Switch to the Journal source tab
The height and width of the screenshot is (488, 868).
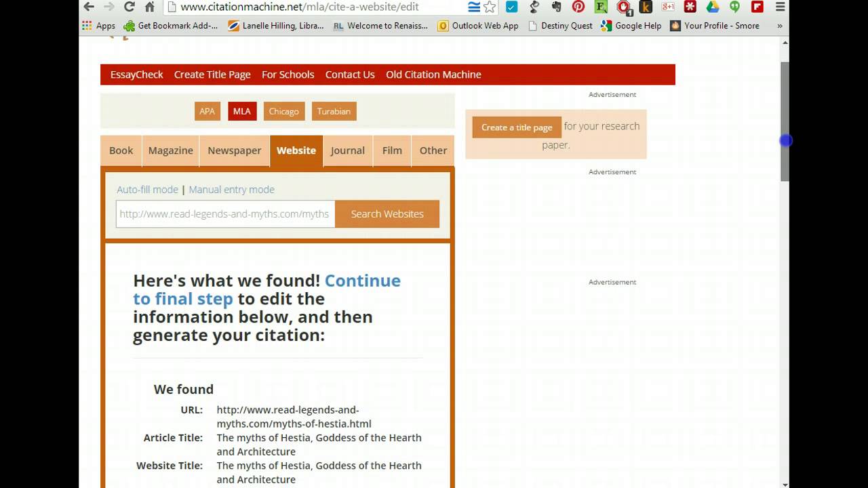[348, 150]
